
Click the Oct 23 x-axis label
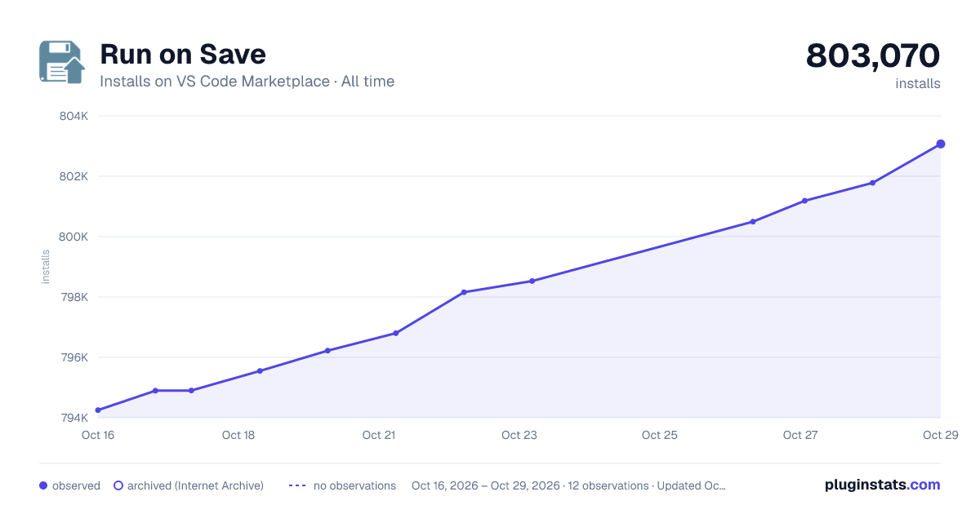519,435
